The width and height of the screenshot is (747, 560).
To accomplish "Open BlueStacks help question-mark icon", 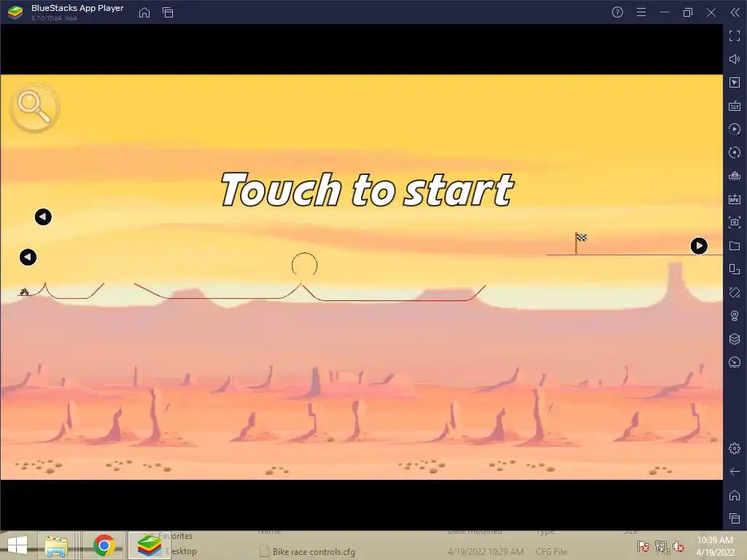I will (x=617, y=12).
